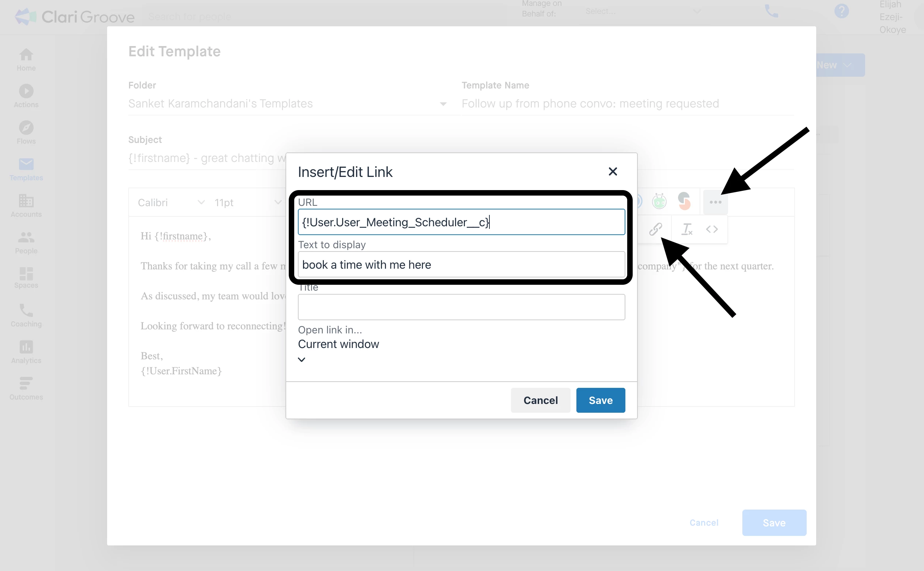Viewport: 924px width, 571px height.
Task: Click the Text to display field
Action: [x=461, y=265]
